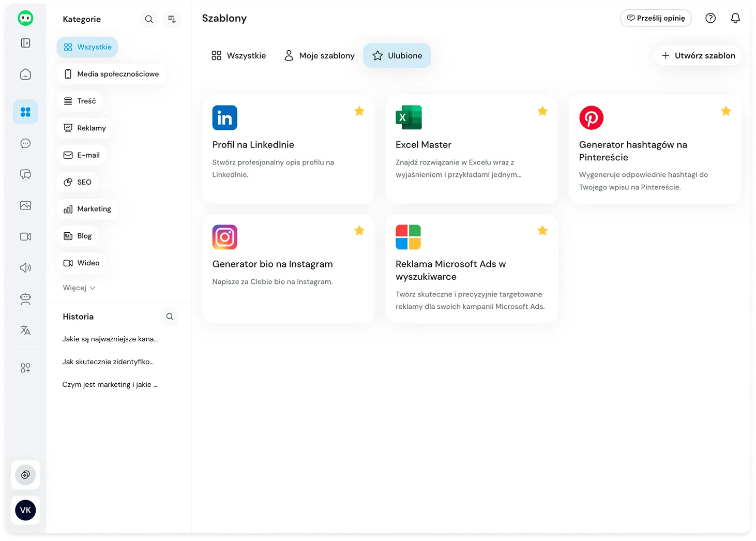The width and height of the screenshot is (756, 541).
Task: Select the Treść category
Action: pyautogui.click(x=80, y=101)
